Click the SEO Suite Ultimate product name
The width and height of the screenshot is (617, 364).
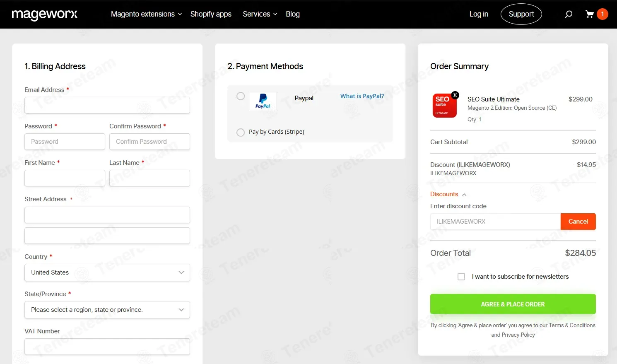coord(494,99)
